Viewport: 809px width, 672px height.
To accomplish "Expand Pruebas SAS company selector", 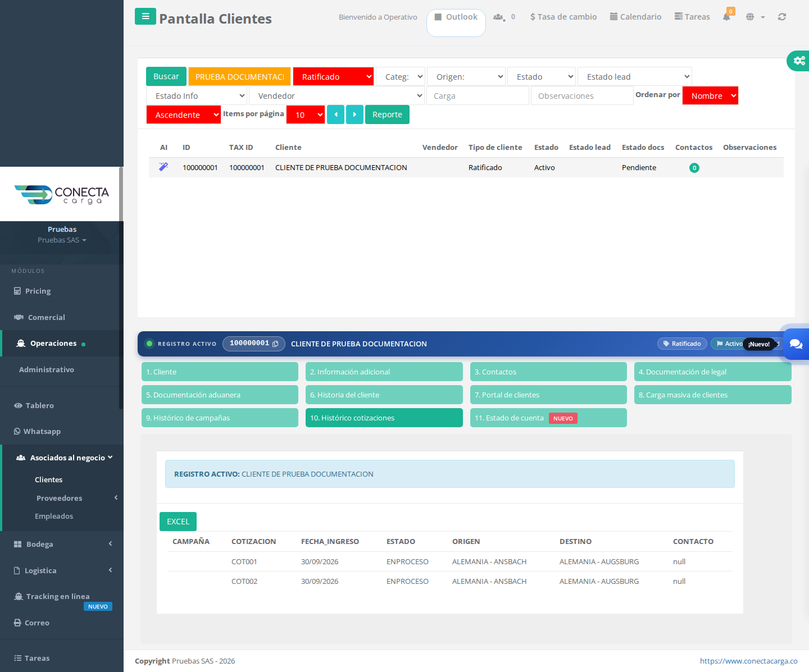I will click(x=62, y=240).
